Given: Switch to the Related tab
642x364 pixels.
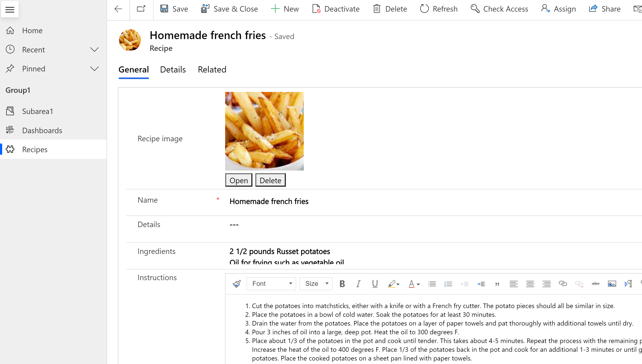Looking at the screenshot, I should pos(212,69).
